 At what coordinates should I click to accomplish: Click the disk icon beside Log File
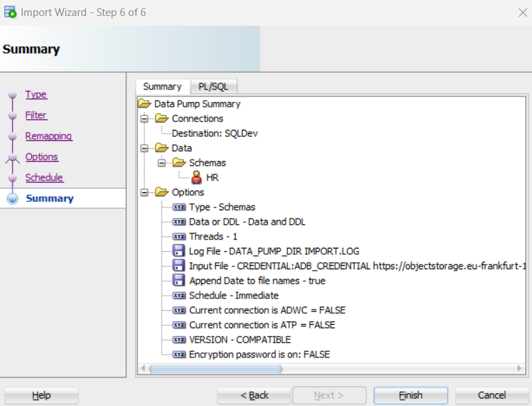coord(179,251)
